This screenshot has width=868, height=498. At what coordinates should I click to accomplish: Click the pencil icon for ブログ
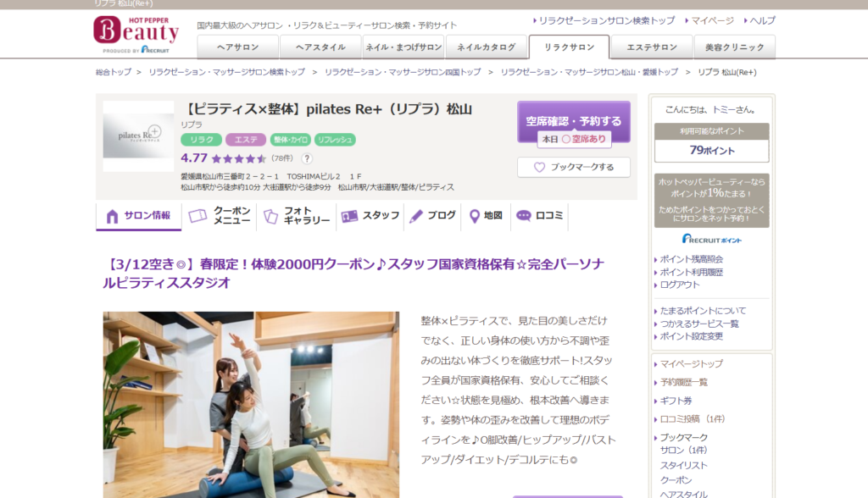tap(415, 216)
